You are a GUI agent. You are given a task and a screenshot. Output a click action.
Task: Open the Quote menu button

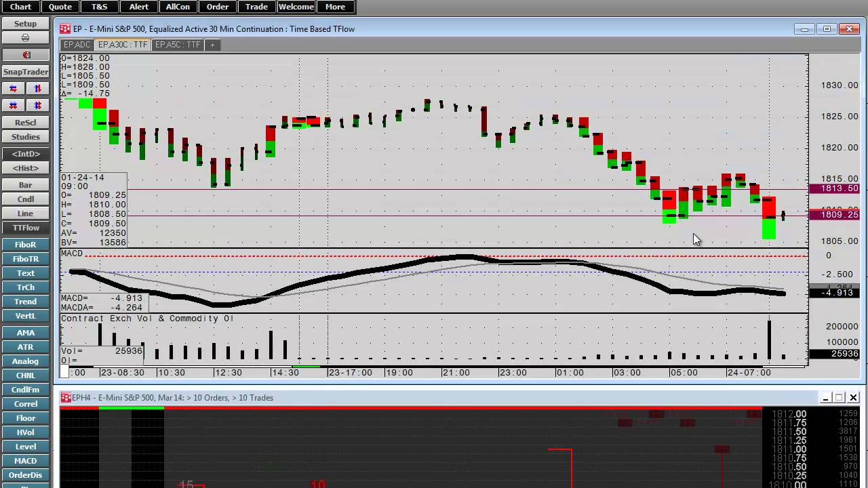coord(60,7)
